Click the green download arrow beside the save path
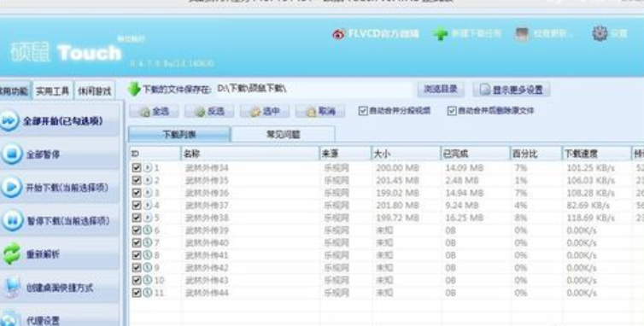The height and width of the screenshot is (326, 644). click(134, 89)
